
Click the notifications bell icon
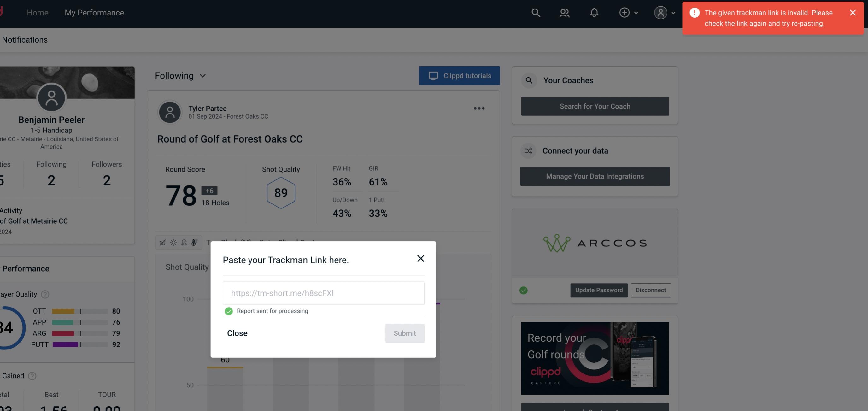click(x=595, y=12)
